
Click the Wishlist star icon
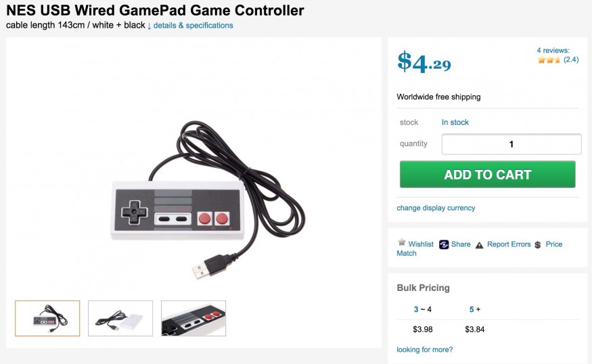pos(402,242)
